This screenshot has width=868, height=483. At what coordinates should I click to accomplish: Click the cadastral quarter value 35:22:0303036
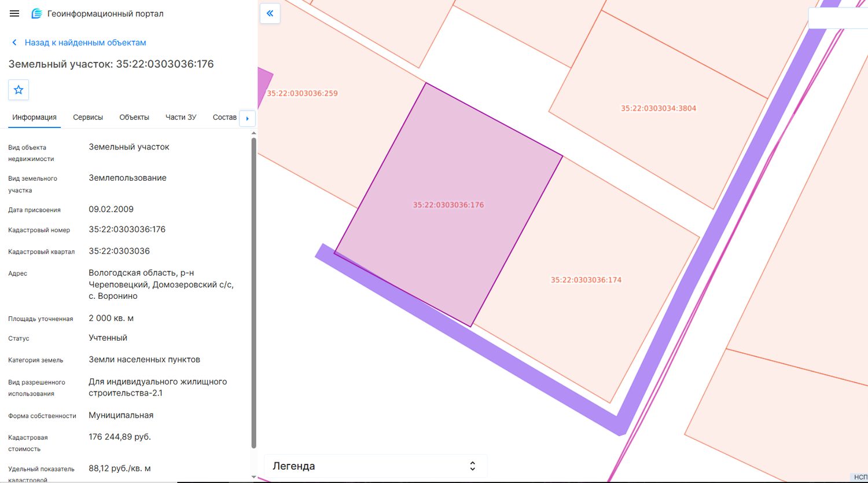point(119,251)
